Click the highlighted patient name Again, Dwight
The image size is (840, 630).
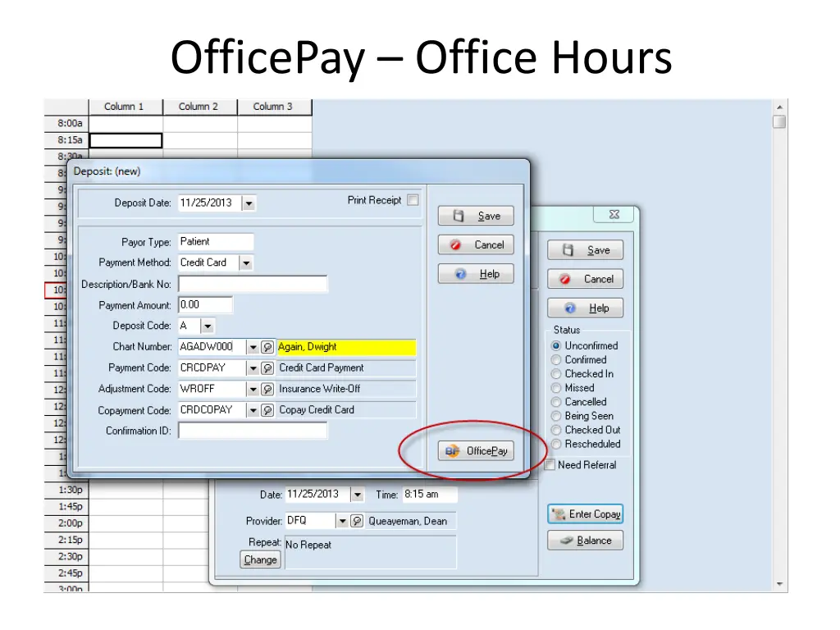[x=346, y=347]
